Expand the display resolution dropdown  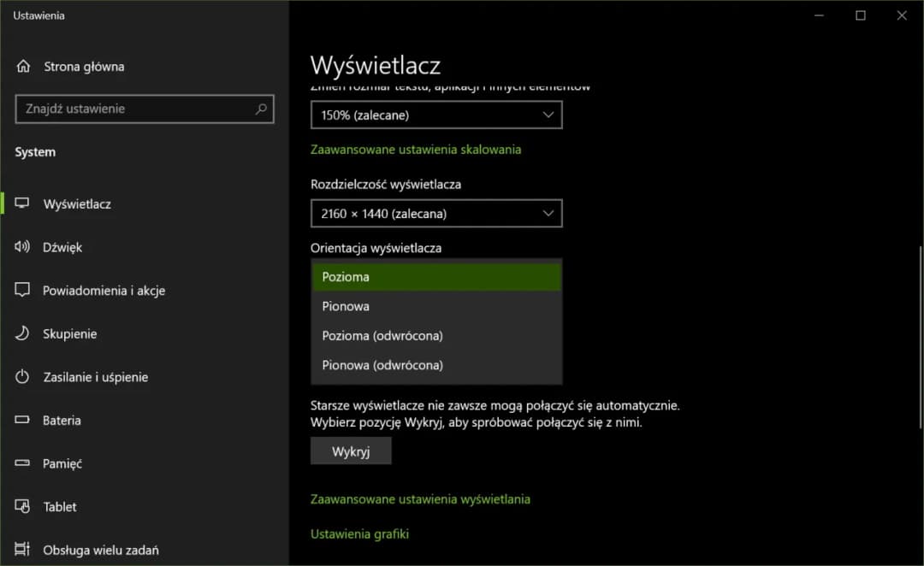436,213
